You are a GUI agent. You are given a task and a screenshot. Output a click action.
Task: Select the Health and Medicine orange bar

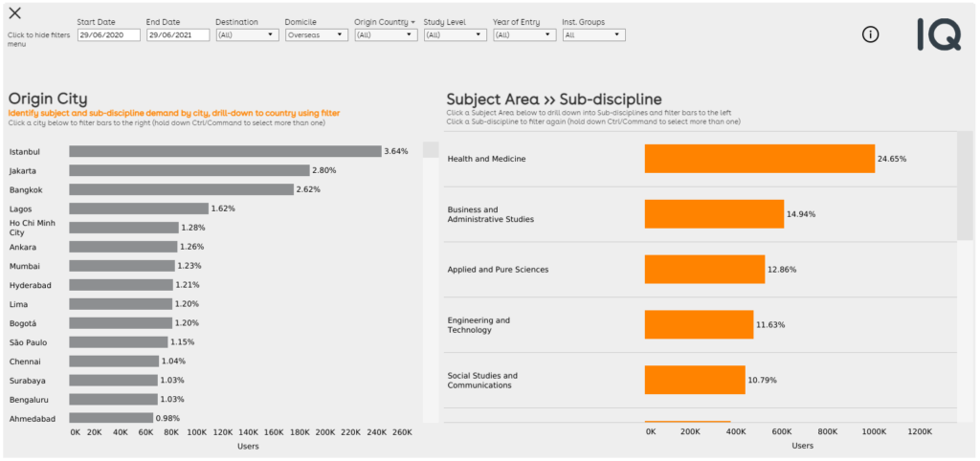pos(759,159)
